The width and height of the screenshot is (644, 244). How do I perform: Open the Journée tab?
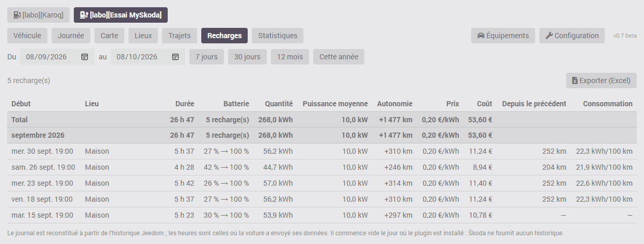(x=71, y=36)
